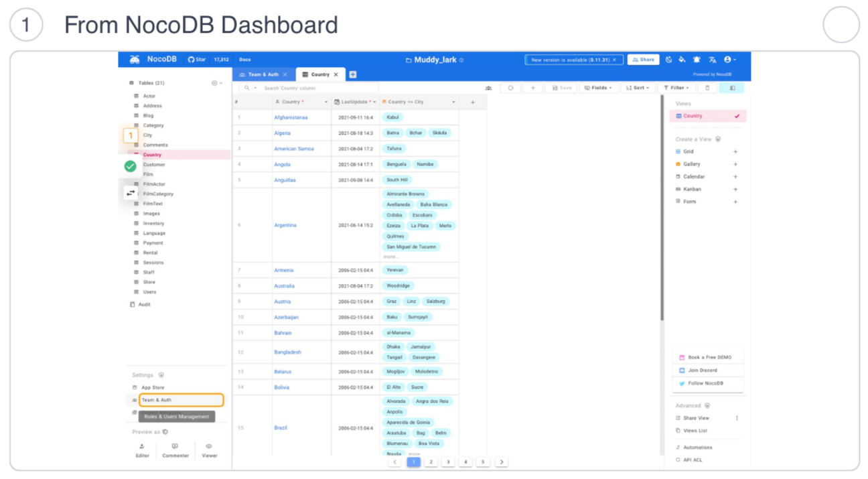Toggle the views sidebar panel icon
The height and width of the screenshot is (479, 868).
click(732, 88)
